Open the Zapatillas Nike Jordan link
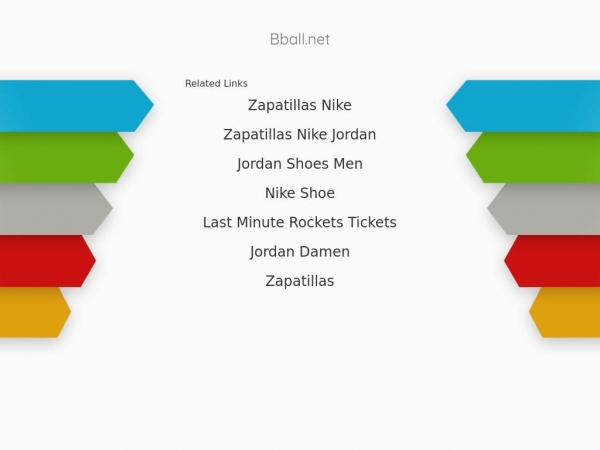 tap(300, 135)
